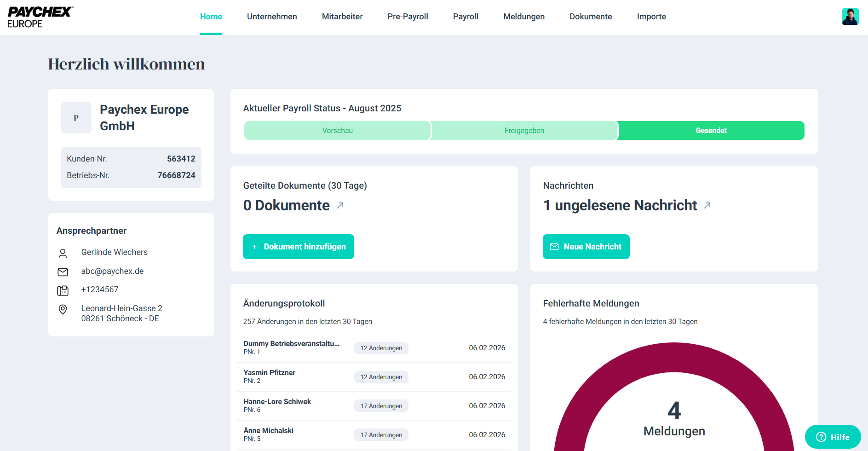Click the arrow icon next to 0 Dokumente
This screenshot has height=451, width=868.
(x=340, y=205)
